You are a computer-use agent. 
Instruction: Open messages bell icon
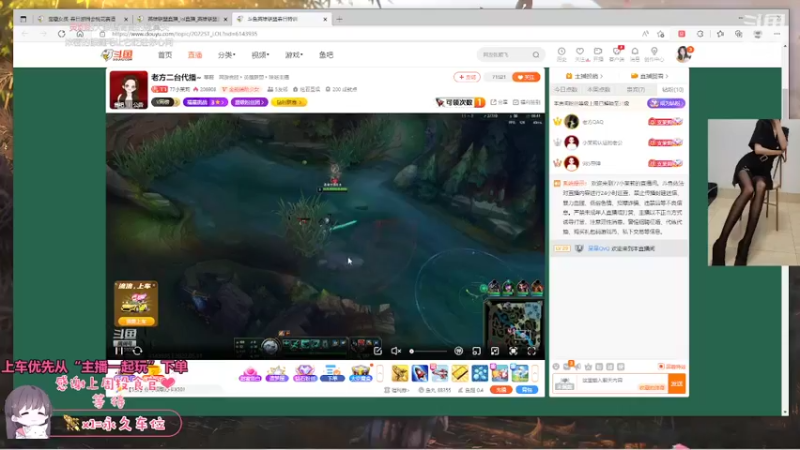[x=635, y=53]
